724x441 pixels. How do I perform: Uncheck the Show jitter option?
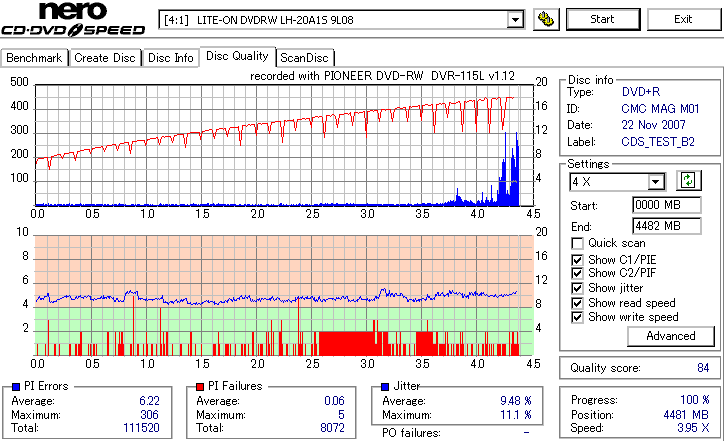click(x=577, y=288)
